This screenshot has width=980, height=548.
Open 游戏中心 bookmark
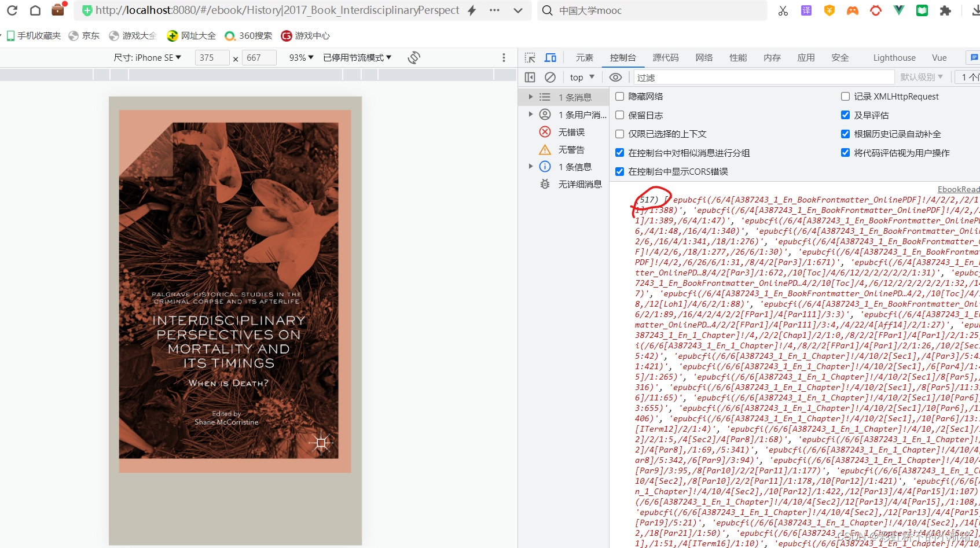click(x=305, y=36)
